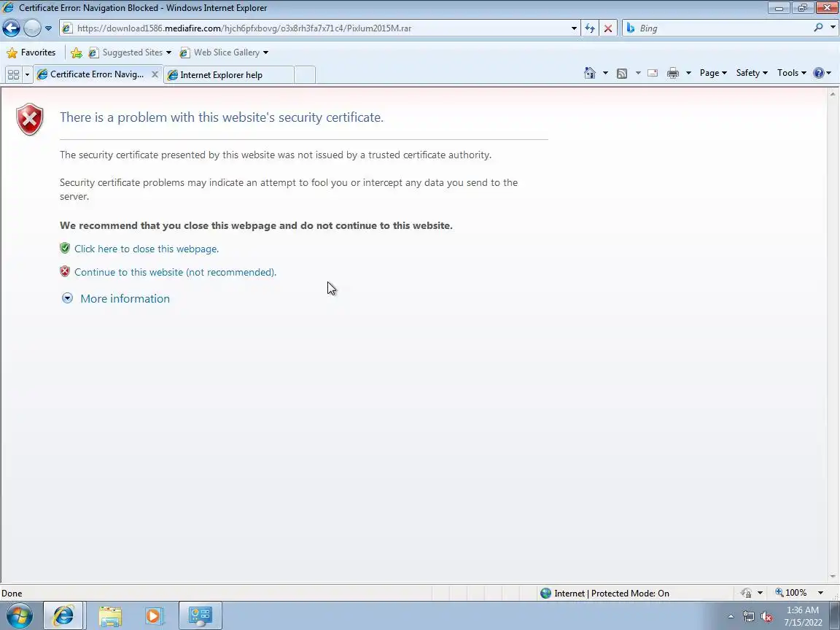Click the page scrollbar down arrow
The height and width of the screenshot is (630, 840).
pyautogui.click(x=833, y=577)
